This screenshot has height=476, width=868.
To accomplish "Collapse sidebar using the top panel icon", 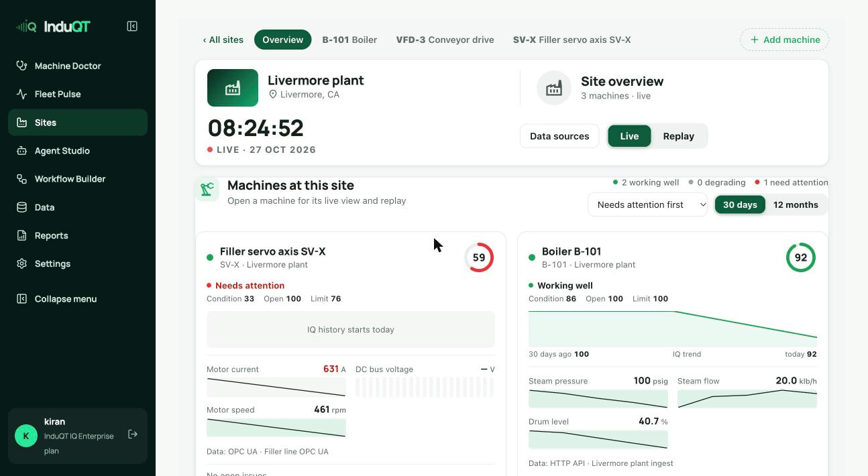I will pos(132,26).
